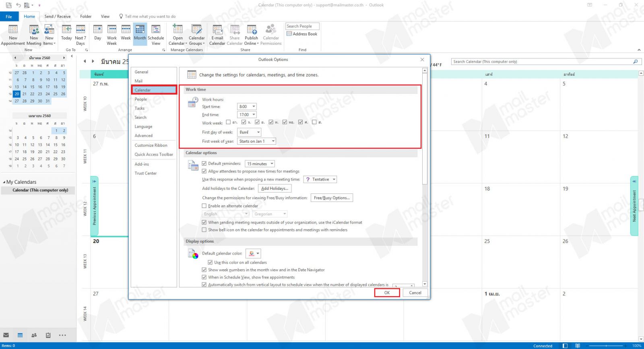Enable Show bell icon on the calendar
The height and width of the screenshot is (349, 644).
(204, 230)
